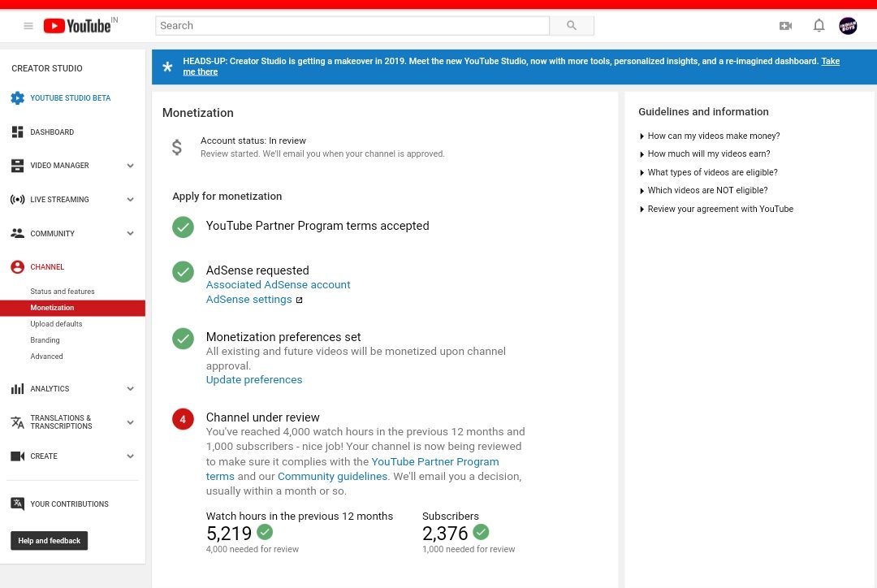Expand the Community section chevron
Image resolution: width=877 pixels, height=588 pixels.
(x=130, y=233)
